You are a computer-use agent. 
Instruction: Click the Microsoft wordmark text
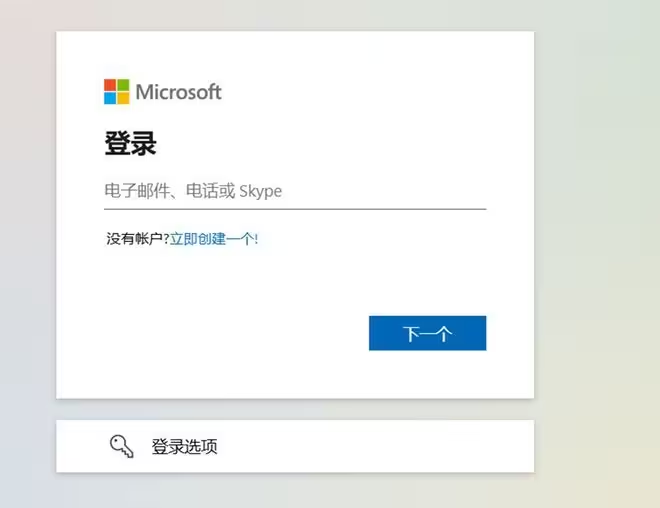pos(178,92)
